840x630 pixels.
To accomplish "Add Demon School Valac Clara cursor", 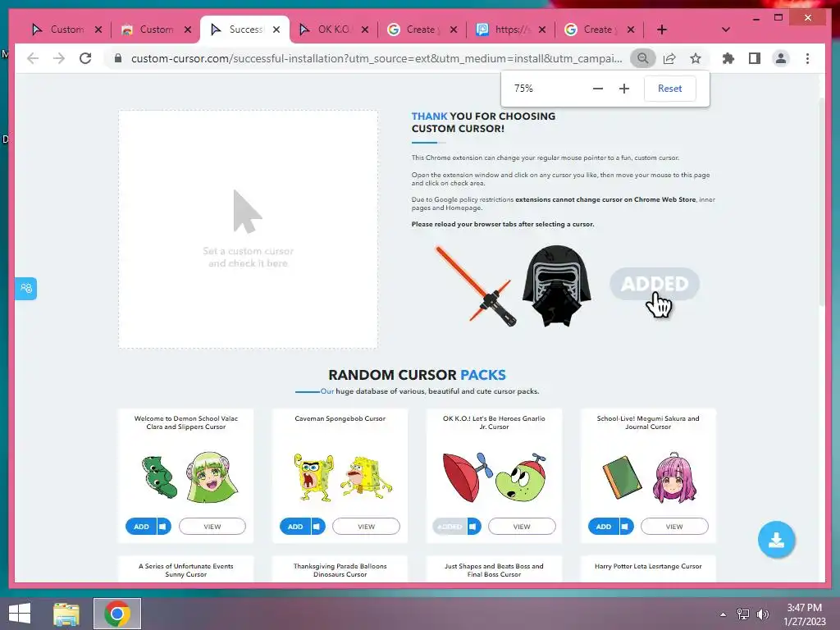I will click(141, 527).
